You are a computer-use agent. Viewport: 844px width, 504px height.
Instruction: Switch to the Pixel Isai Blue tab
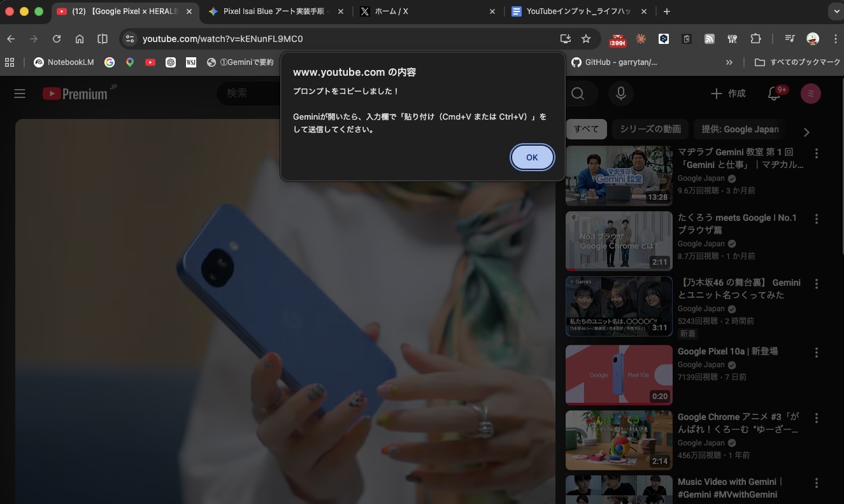(275, 11)
